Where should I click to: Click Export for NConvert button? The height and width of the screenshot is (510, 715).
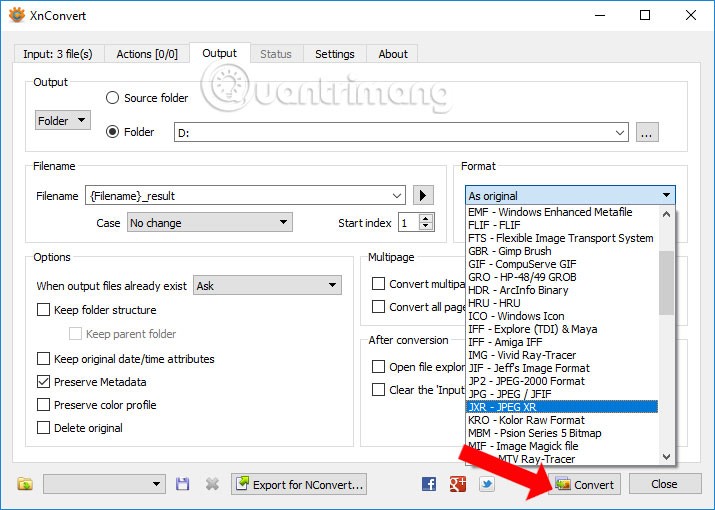(x=299, y=484)
